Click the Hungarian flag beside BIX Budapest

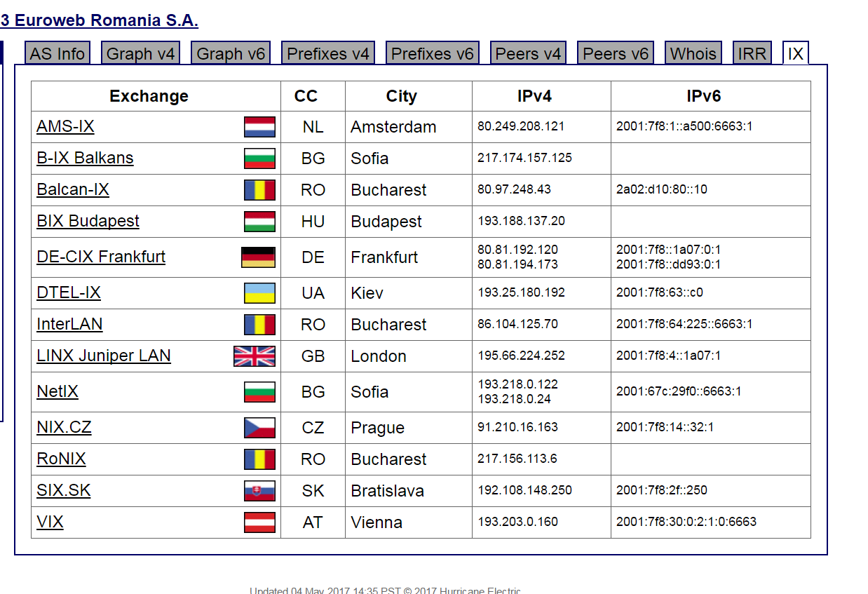point(259,222)
